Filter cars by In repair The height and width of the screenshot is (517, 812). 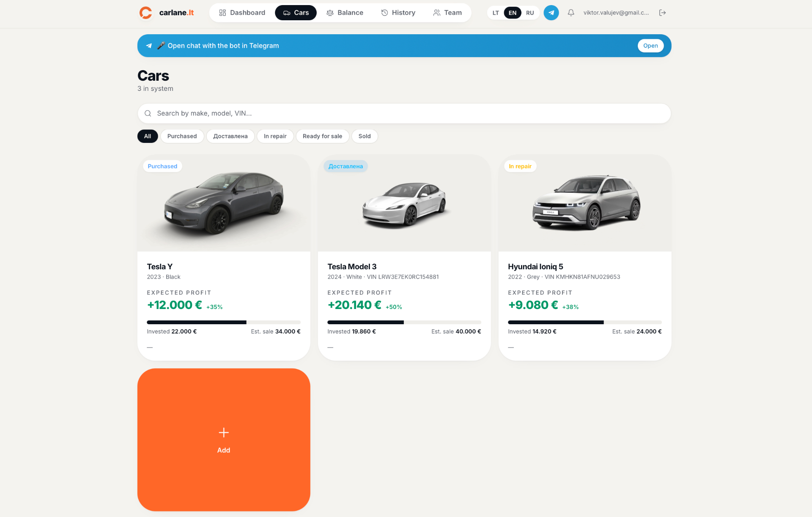click(x=275, y=136)
